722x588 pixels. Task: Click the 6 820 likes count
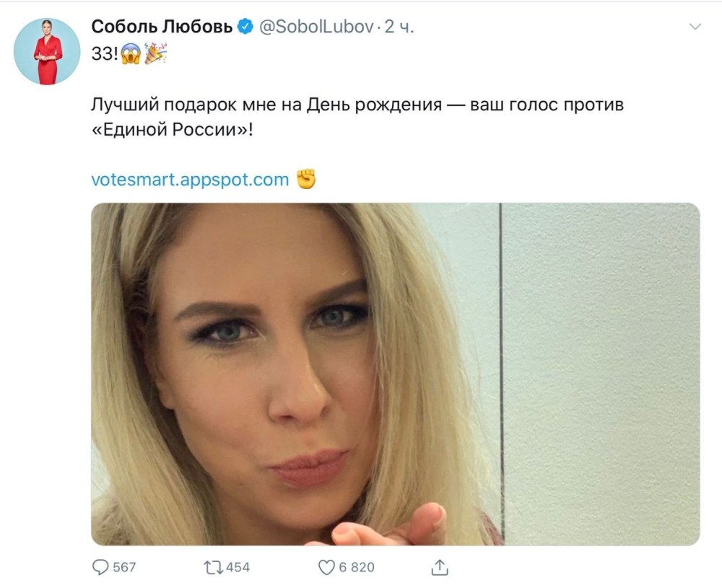coord(357,567)
